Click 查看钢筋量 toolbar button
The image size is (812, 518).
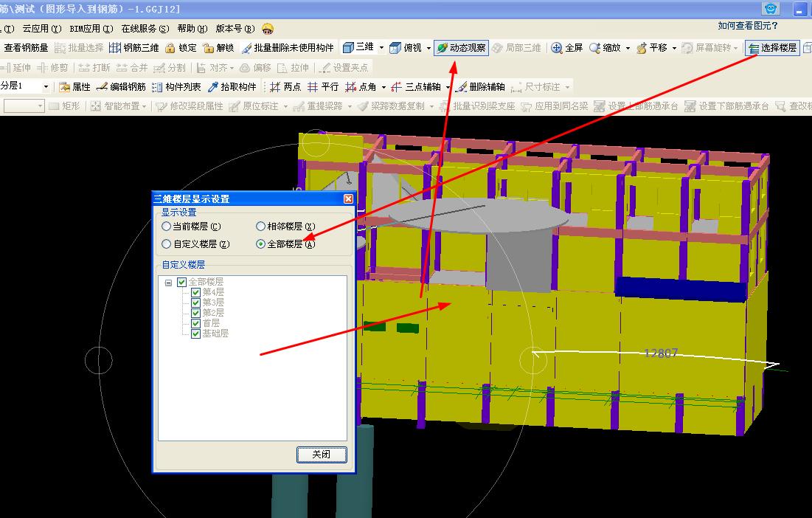coord(26,48)
